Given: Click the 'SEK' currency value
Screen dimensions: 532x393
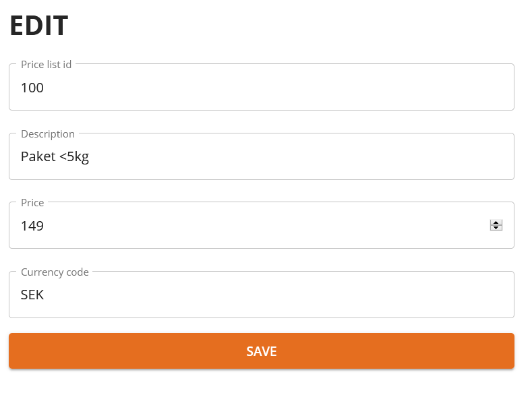Looking at the screenshot, I should click(32, 295).
